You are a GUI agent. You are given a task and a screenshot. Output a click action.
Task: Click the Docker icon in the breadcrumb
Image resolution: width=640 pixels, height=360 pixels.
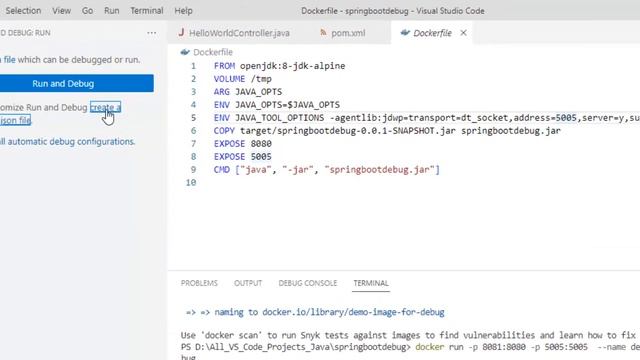coord(185,52)
